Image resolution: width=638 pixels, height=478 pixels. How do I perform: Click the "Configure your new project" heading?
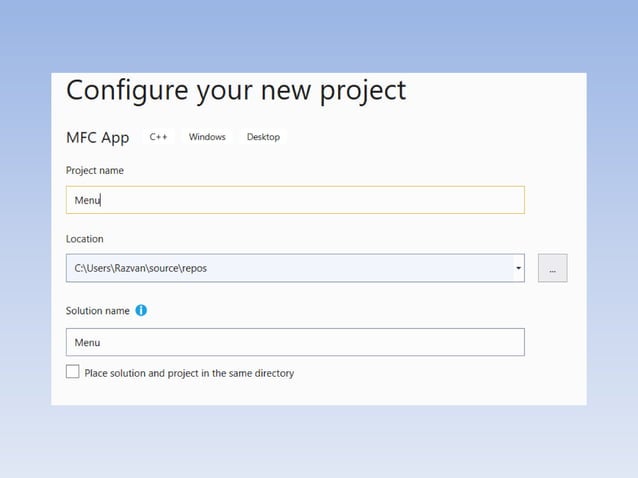click(x=236, y=90)
